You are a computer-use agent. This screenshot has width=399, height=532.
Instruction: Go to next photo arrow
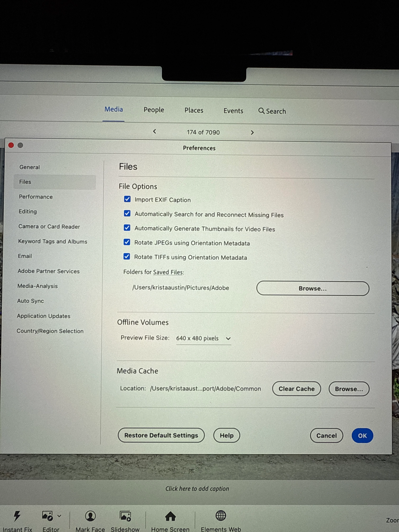pos(252,132)
